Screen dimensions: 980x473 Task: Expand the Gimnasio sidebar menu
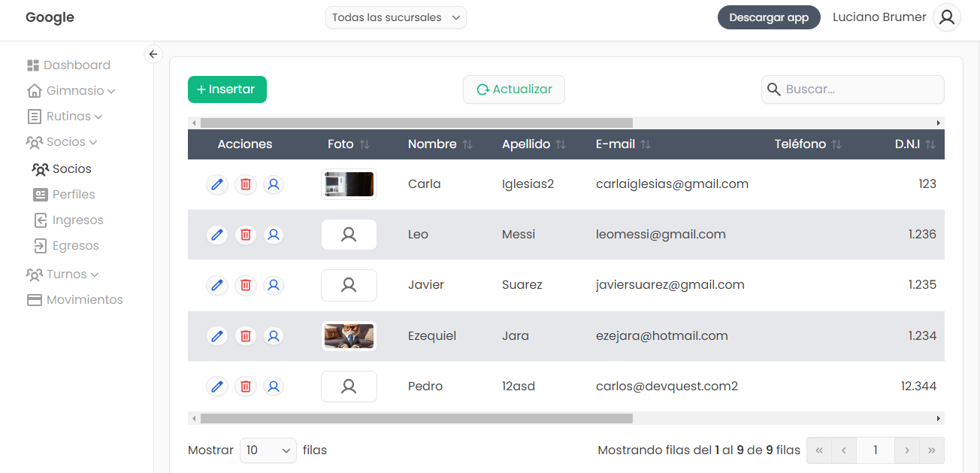tap(75, 91)
